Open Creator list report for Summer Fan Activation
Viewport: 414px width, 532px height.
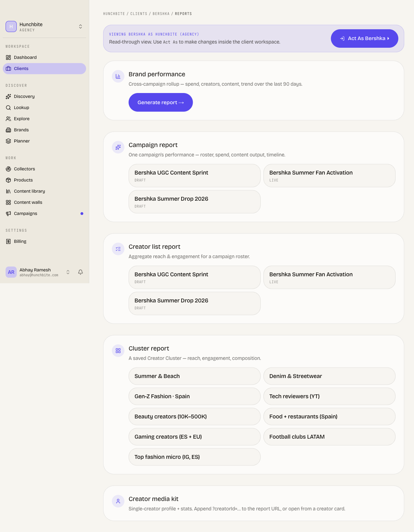click(x=329, y=277)
